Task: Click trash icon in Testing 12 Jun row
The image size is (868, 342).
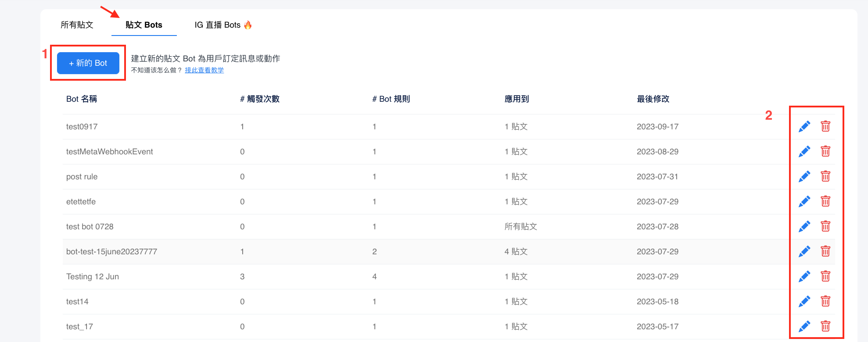Action: pyautogui.click(x=825, y=277)
